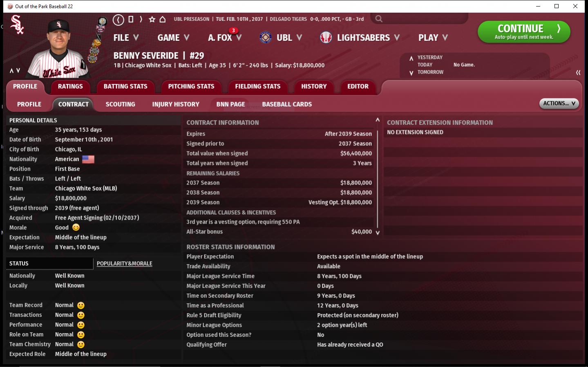Click the UBL league logo icon

coord(266,38)
